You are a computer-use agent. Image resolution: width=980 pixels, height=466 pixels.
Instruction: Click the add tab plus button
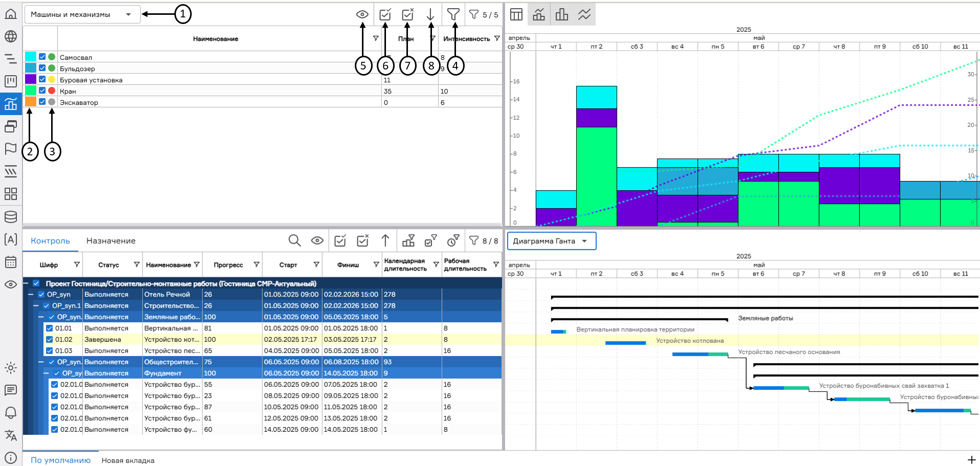[x=971, y=460]
